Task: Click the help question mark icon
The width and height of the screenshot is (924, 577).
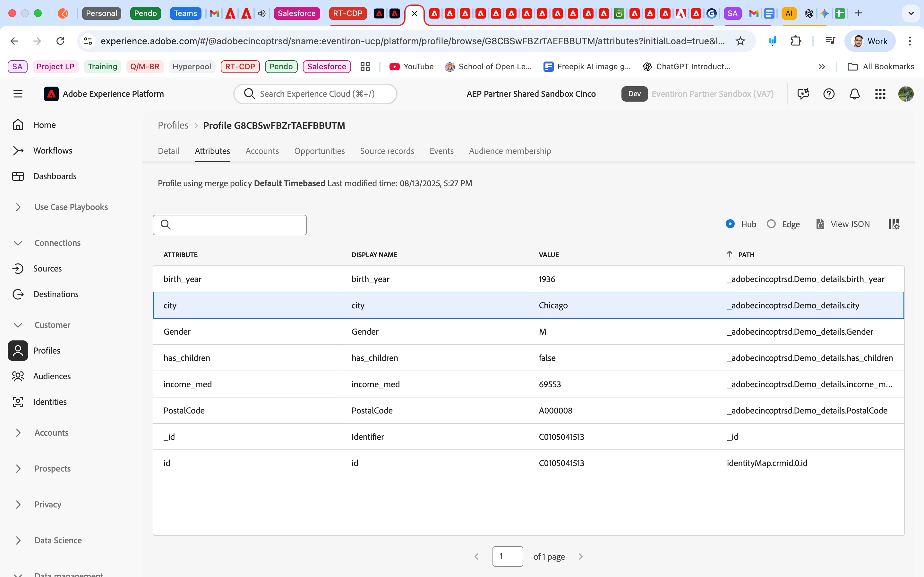Action: [x=828, y=94]
